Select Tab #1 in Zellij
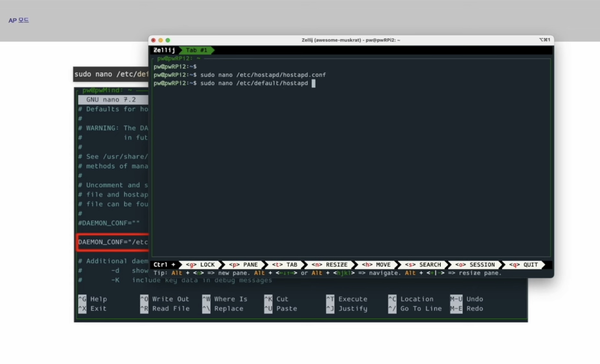 point(196,50)
